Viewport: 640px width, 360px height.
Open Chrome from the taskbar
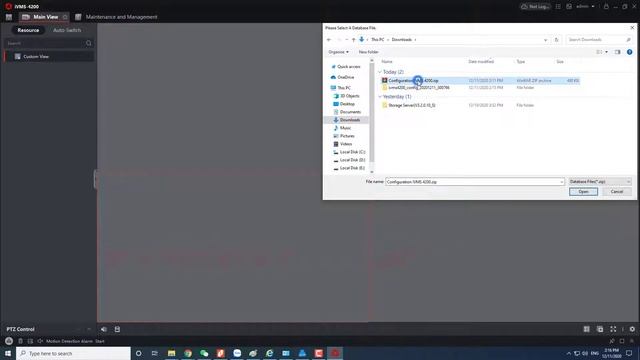click(x=188, y=353)
